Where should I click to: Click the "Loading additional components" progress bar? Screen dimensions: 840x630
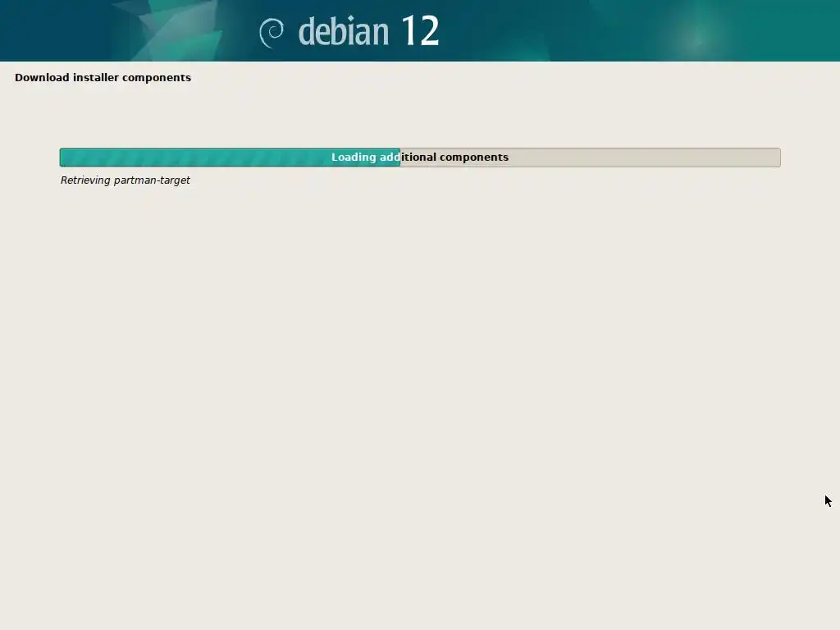(420, 157)
